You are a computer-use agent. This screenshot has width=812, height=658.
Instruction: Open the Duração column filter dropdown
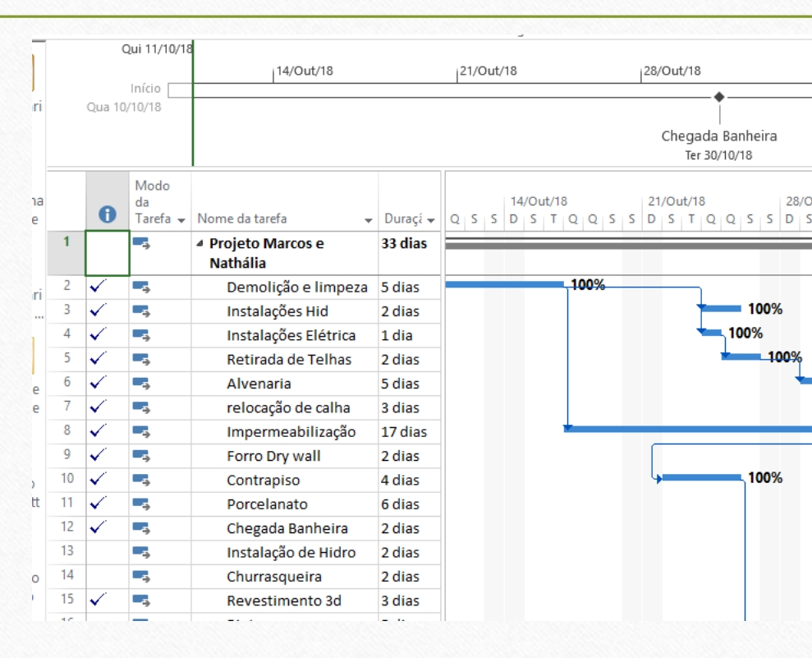431,219
